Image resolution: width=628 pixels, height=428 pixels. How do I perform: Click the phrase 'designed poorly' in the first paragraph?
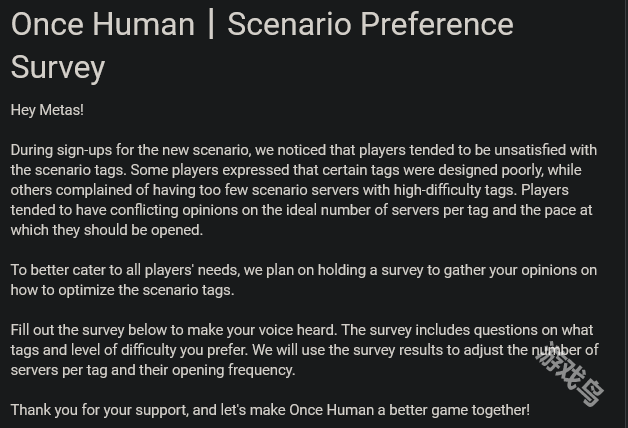click(x=491, y=170)
